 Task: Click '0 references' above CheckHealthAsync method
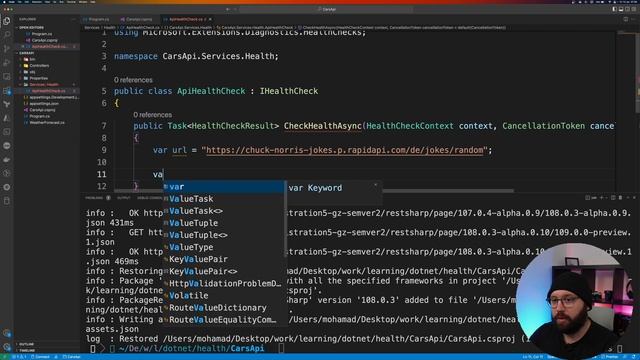(x=152, y=115)
